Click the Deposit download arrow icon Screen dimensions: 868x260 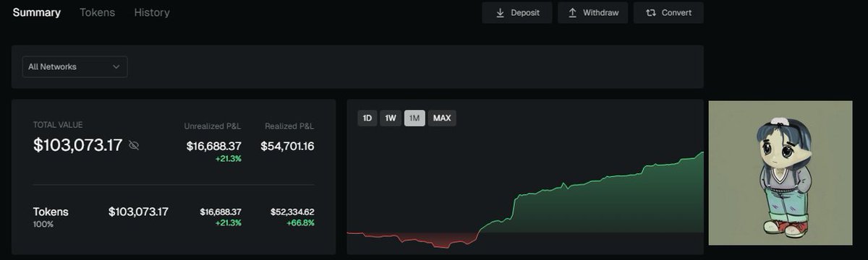[x=500, y=13]
